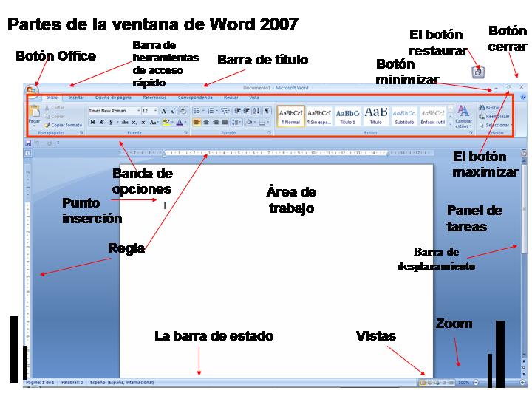
Task: Select the Inicio ribbon tab
Action: (52, 98)
